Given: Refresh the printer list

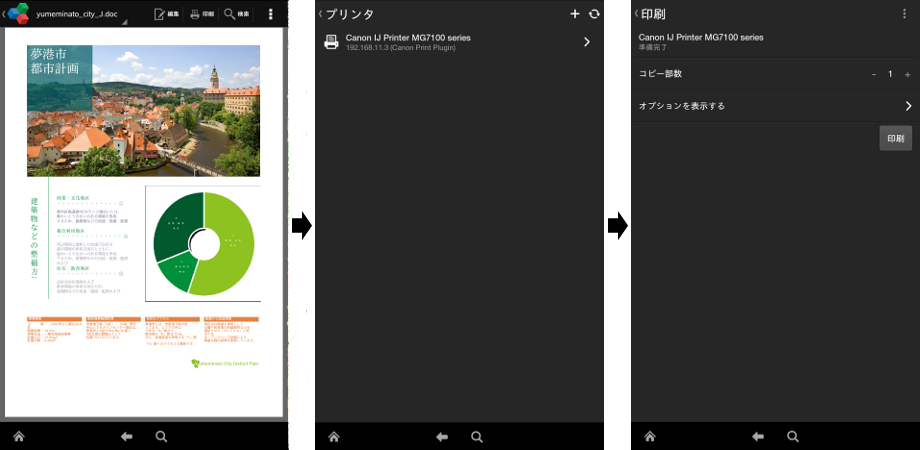Looking at the screenshot, I should coord(594,14).
